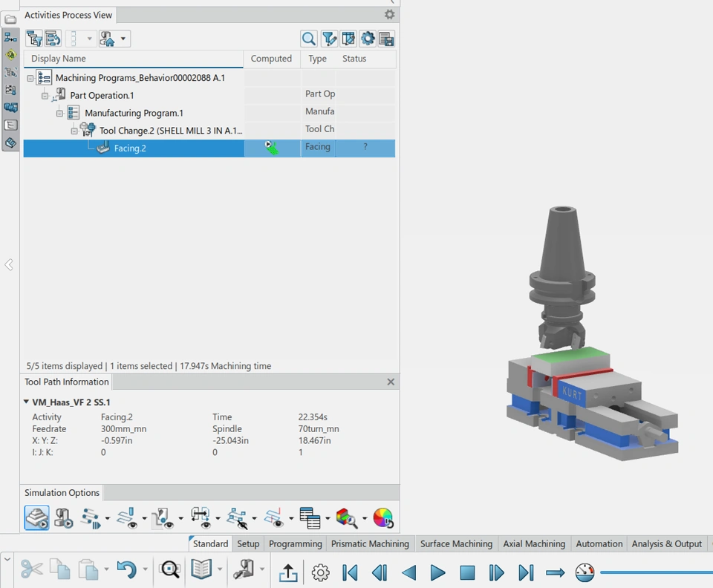Collapse Machining Programs_Behavior00002088 A.1 node
713x588 pixels.
[x=30, y=78]
